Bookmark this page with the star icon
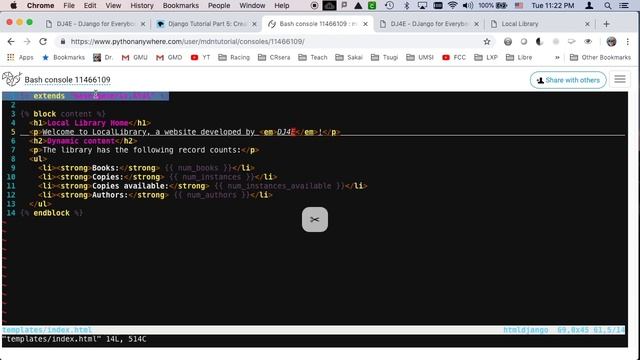 click(487, 42)
